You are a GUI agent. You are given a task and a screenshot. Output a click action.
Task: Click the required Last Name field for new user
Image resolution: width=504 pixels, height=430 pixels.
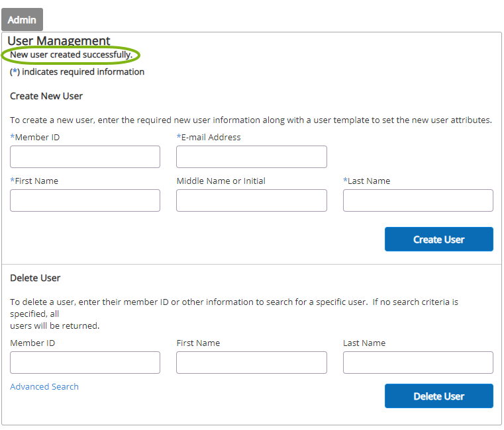point(418,200)
